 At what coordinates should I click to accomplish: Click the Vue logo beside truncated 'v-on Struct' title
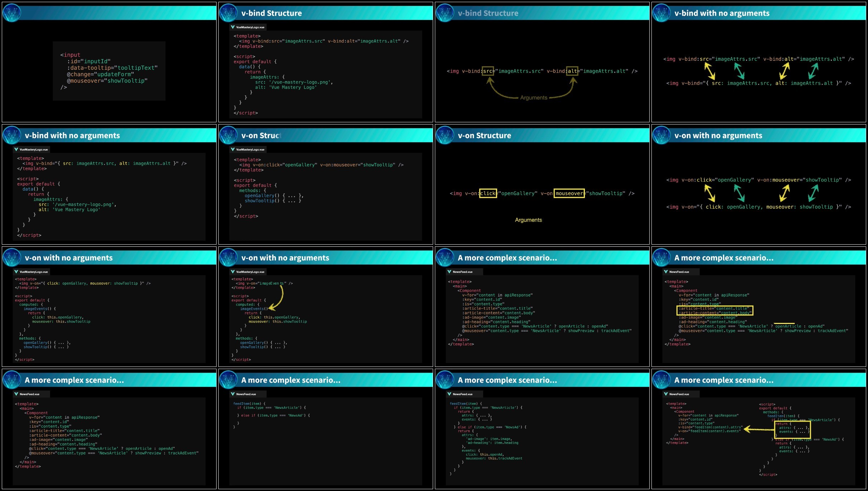[x=228, y=135]
